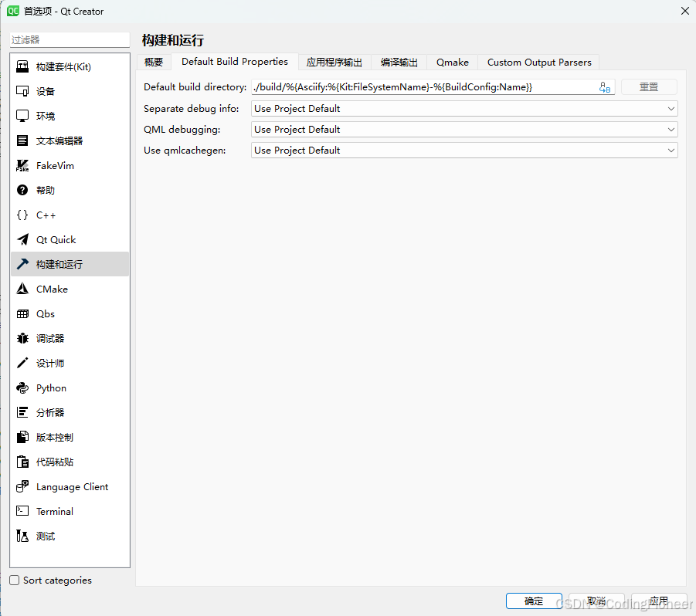The image size is (696, 616).
Task: Click the 'Separate debug info:' label
Action: click(192, 109)
